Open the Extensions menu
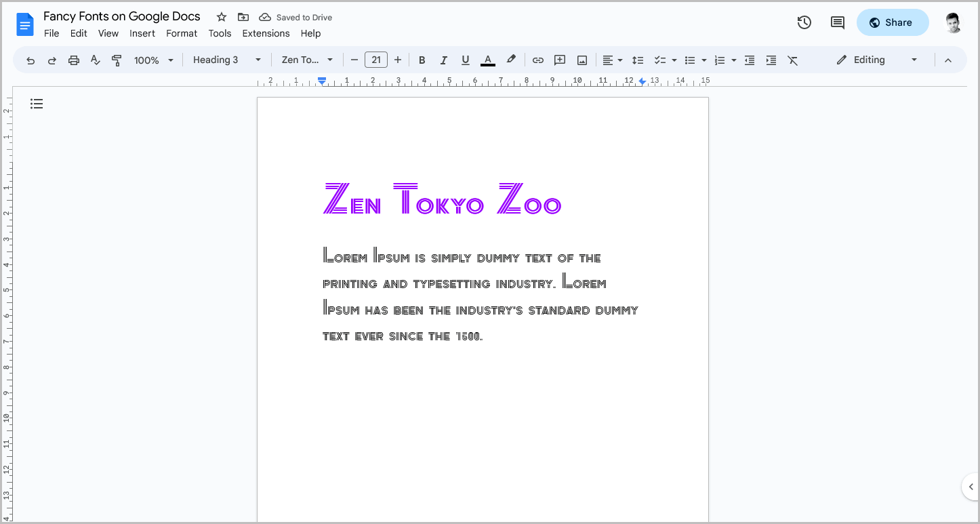Image resolution: width=980 pixels, height=524 pixels. [266, 33]
